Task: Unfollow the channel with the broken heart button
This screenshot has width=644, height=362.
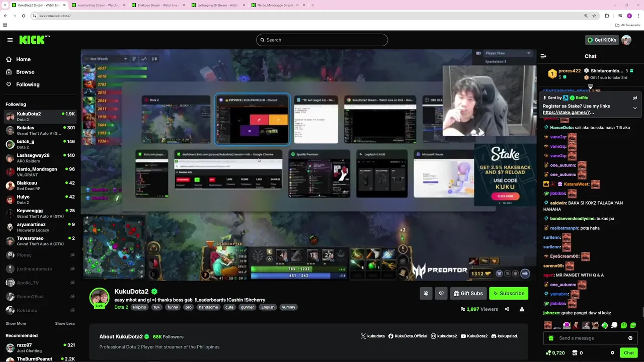Action: click(441, 293)
